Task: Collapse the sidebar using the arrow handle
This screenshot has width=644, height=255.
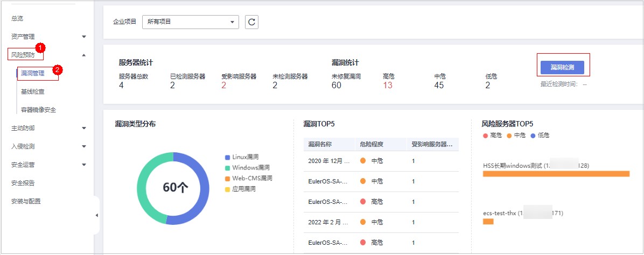Action: 97,215
